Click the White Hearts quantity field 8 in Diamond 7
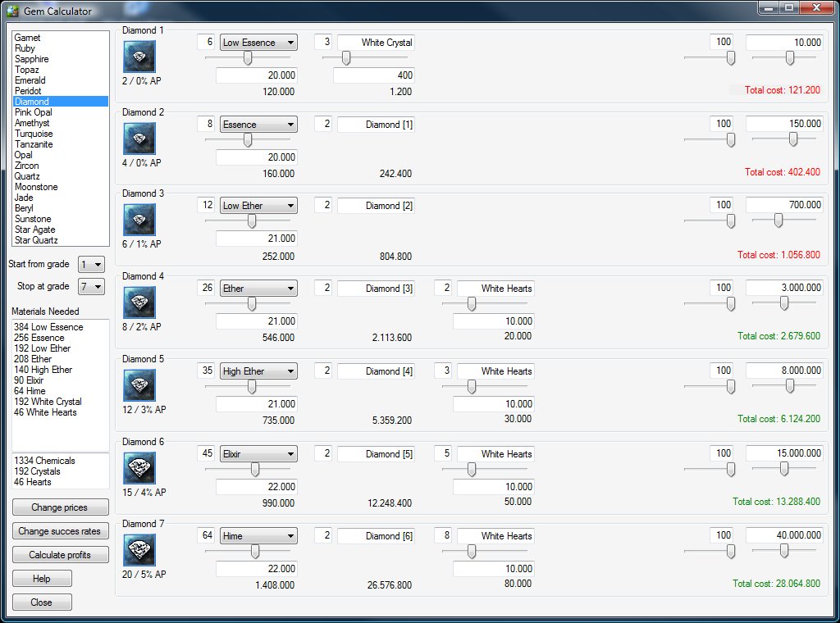Screen dimensions: 840x623 pyautogui.click(x=444, y=535)
